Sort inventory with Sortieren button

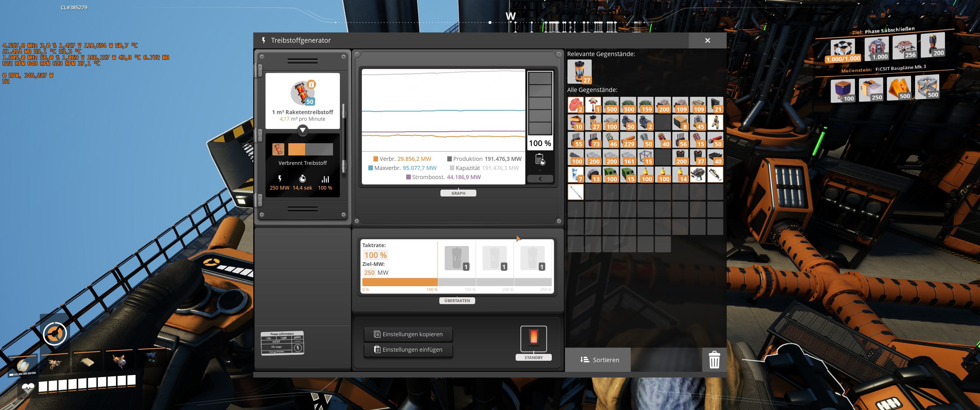pos(598,360)
